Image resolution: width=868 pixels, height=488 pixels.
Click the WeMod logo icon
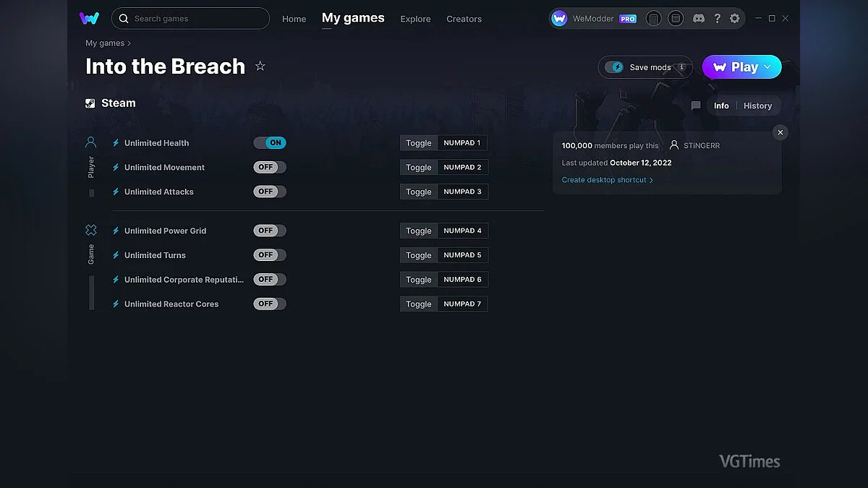click(x=90, y=18)
